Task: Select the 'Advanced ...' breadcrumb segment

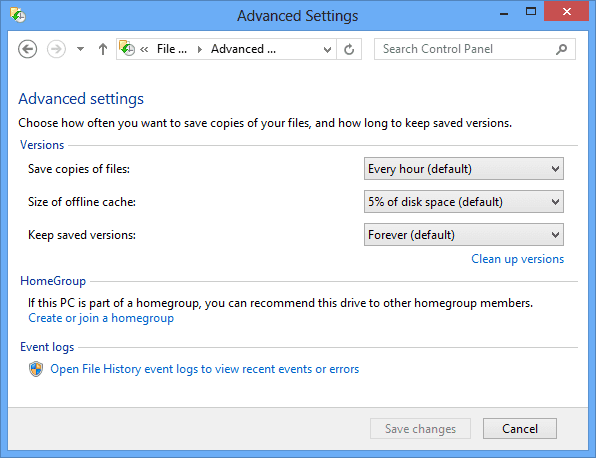Action: point(243,49)
